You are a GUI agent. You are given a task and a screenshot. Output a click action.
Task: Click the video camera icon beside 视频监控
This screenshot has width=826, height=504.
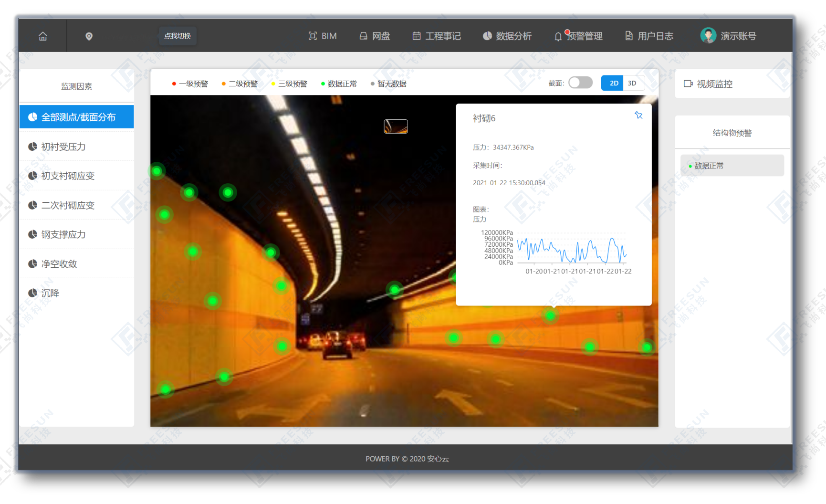point(688,84)
